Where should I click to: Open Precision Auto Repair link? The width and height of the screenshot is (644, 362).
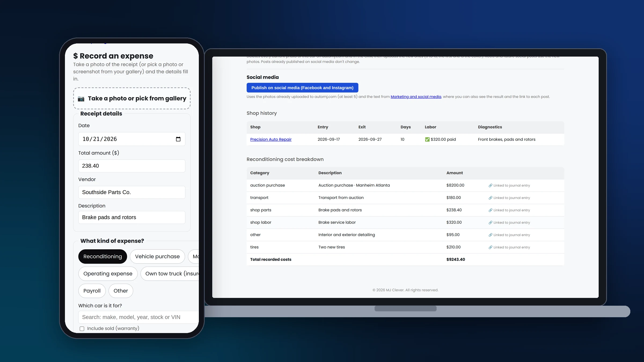[x=271, y=139]
